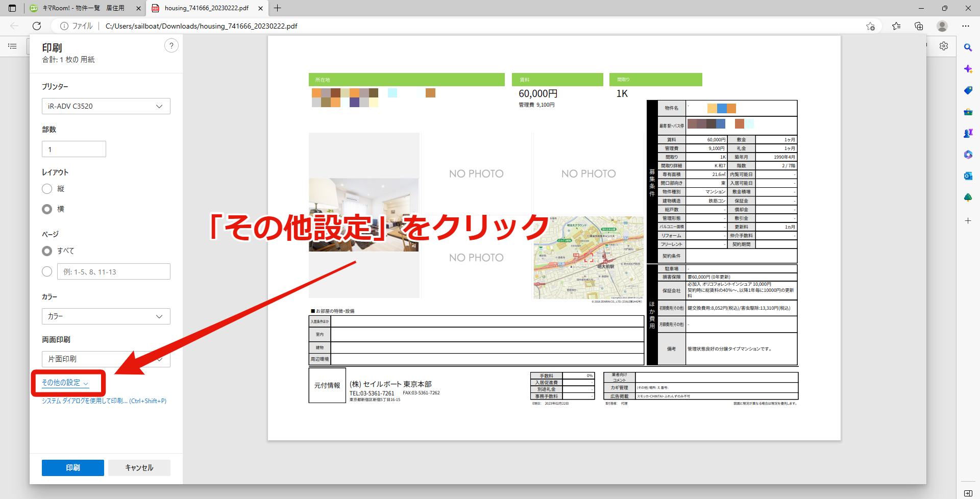Click the 印刷 print button
Screen dimensions: 980x499
pyautogui.click(x=73, y=468)
